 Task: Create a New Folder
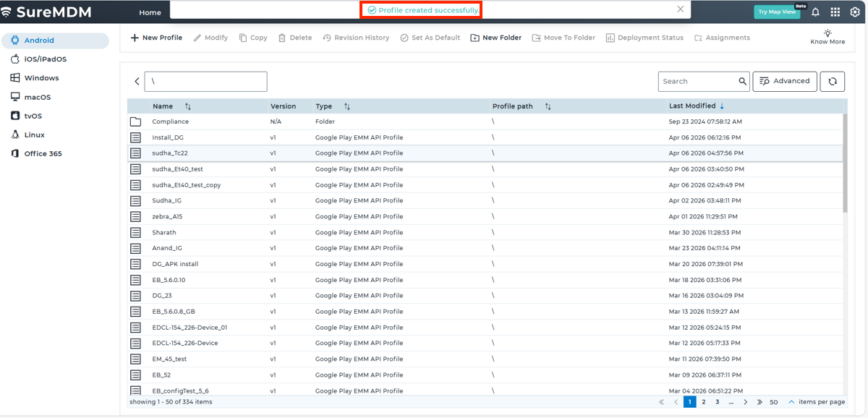[496, 38]
